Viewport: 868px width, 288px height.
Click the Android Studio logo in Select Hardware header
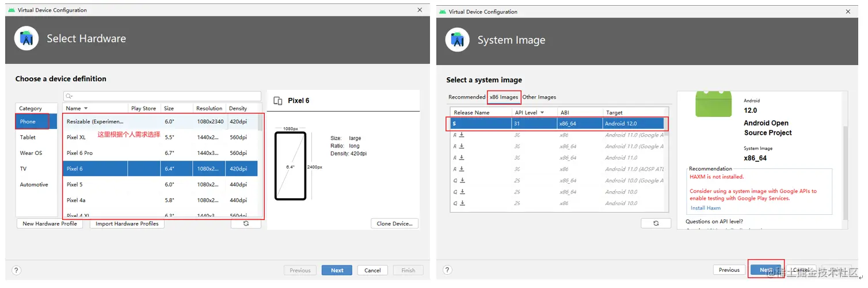pyautogui.click(x=26, y=39)
